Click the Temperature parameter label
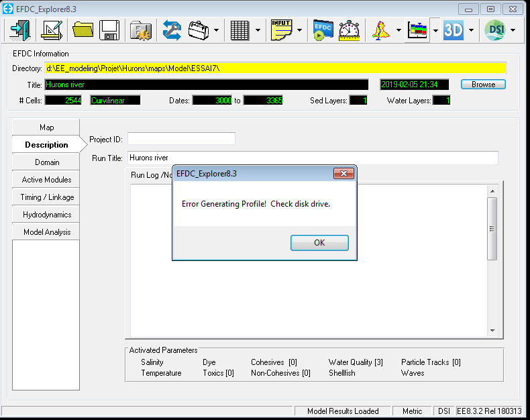This screenshot has height=420, width=530. (x=161, y=373)
